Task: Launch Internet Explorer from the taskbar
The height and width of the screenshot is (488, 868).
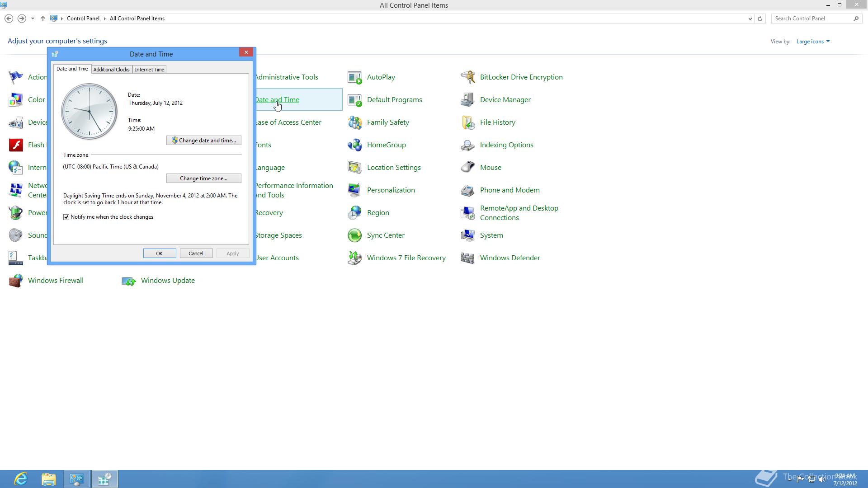Action: pyautogui.click(x=21, y=479)
